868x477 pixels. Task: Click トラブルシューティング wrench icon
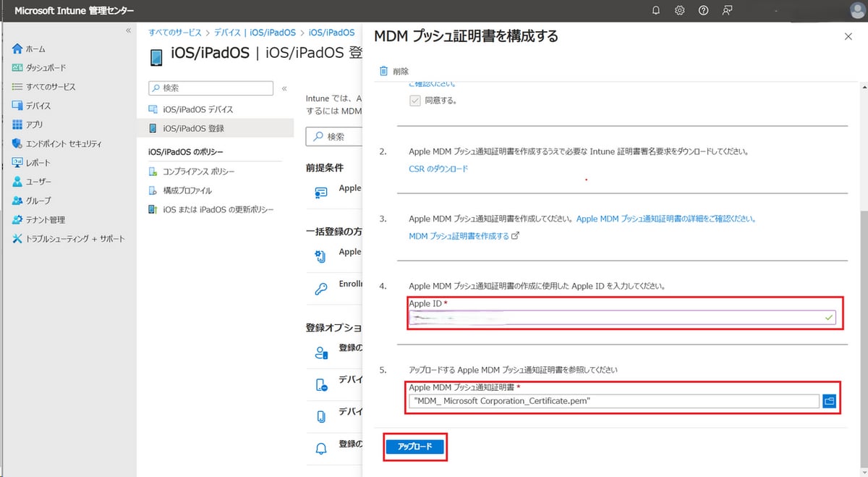point(17,239)
